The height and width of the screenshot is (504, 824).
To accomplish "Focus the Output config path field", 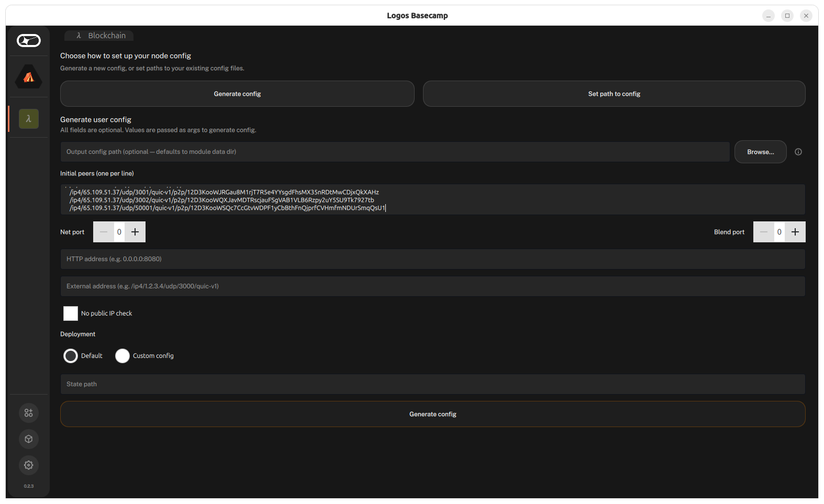I will (395, 152).
